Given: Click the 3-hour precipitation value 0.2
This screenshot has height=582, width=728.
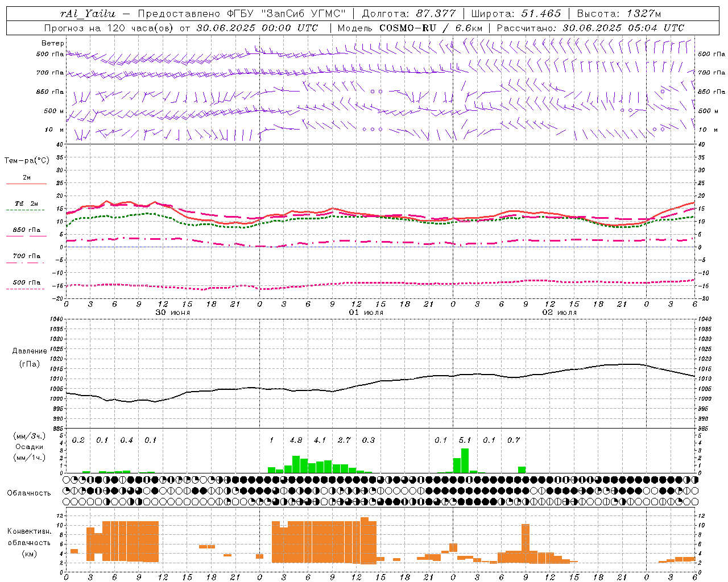Looking at the screenshot, I should coord(78,440).
